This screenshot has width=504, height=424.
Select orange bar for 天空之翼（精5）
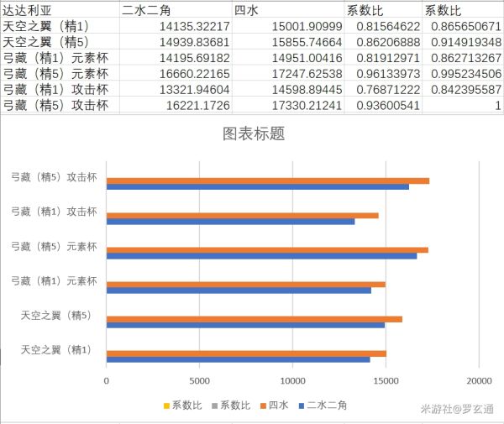tap(255, 319)
